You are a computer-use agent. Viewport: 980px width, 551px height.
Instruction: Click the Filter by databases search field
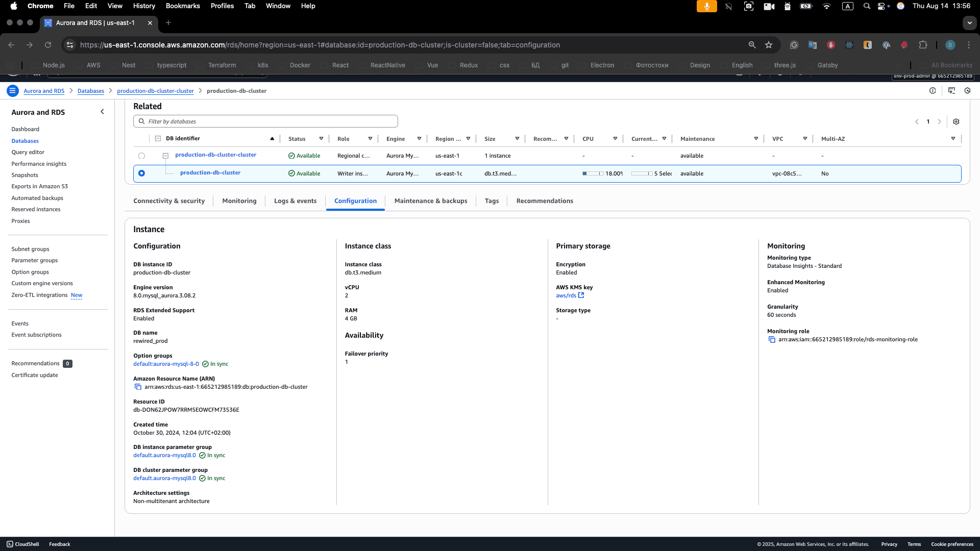tap(265, 121)
